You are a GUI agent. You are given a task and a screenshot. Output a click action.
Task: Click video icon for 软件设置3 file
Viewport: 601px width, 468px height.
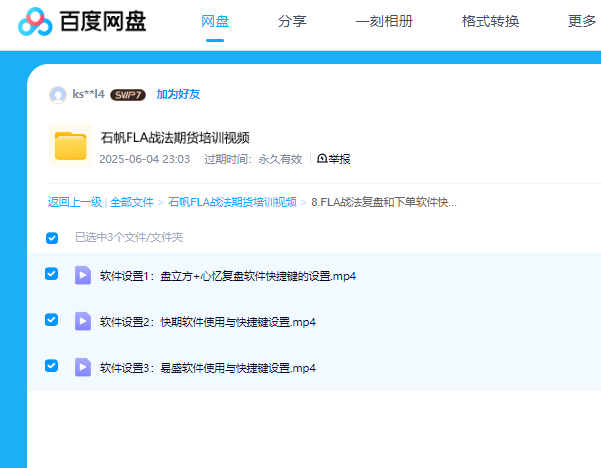pyautogui.click(x=83, y=367)
